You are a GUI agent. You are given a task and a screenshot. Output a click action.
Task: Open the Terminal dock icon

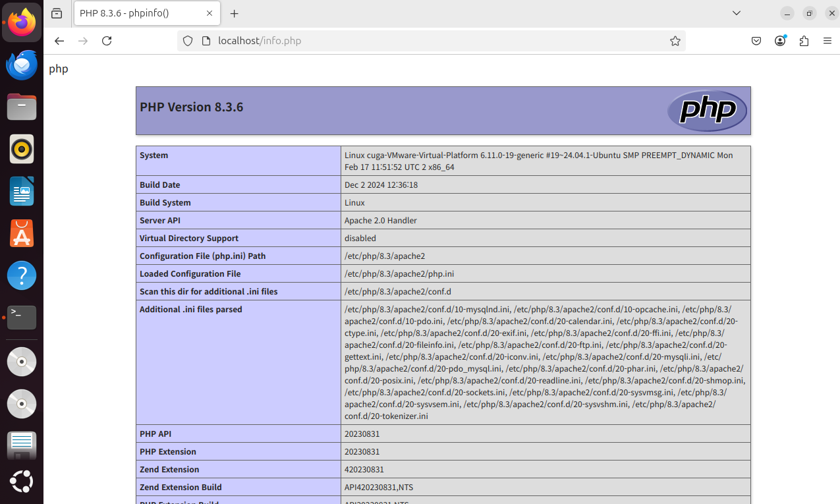coord(22,318)
